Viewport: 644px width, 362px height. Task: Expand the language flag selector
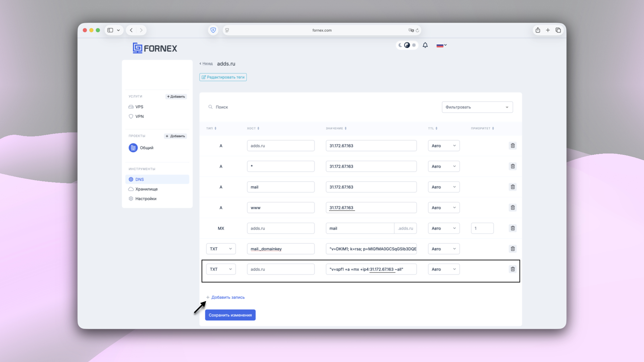click(441, 45)
